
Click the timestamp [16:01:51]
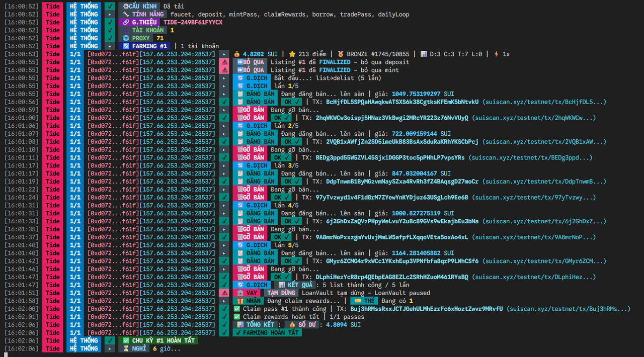(21, 293)
